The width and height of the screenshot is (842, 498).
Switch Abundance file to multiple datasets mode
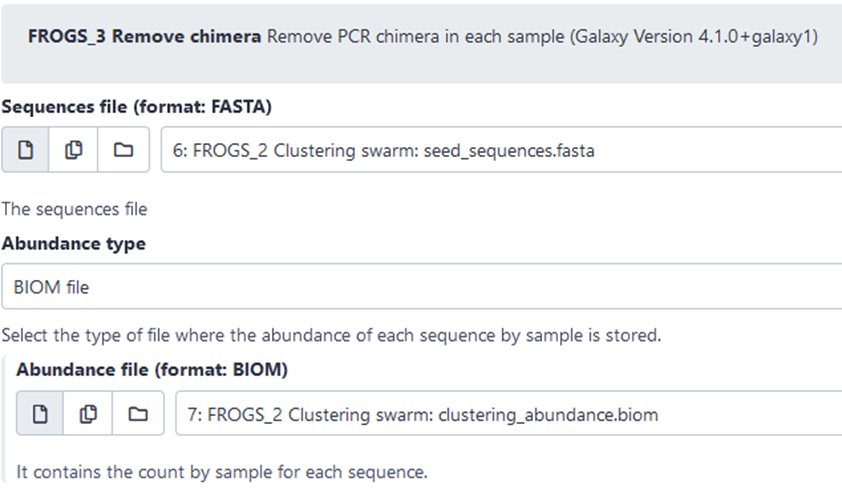[88, 414]
